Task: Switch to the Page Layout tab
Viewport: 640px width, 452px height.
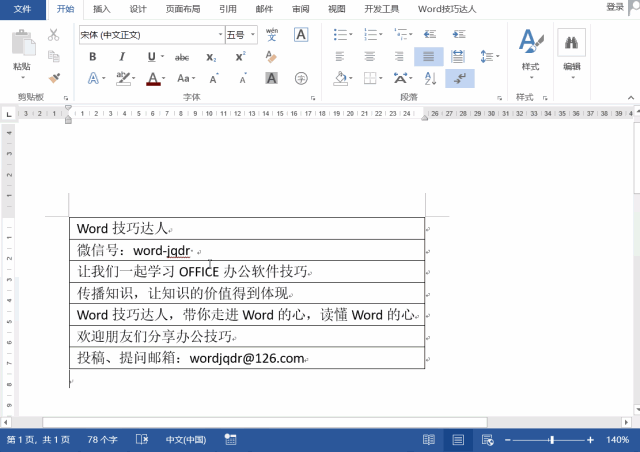Action: click(183, 9)
